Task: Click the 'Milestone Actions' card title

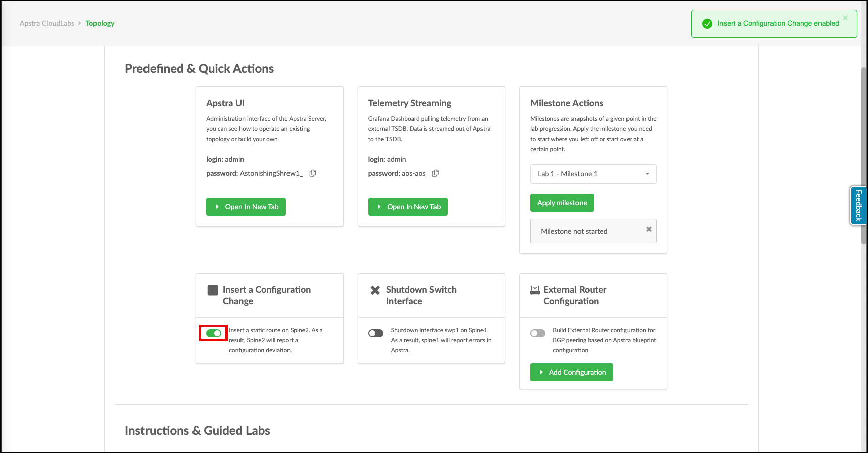Action: click(x=566, y=103)
